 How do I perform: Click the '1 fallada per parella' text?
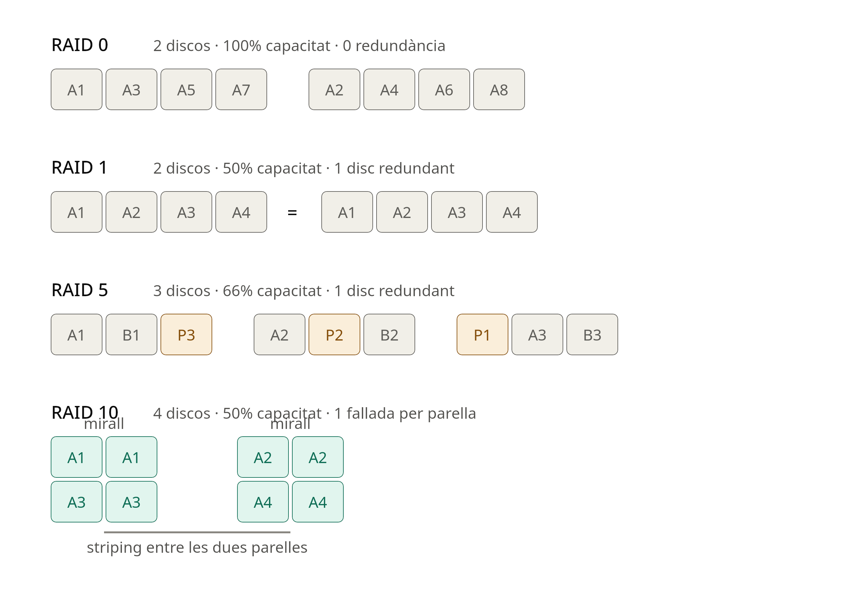coord(405,414)
